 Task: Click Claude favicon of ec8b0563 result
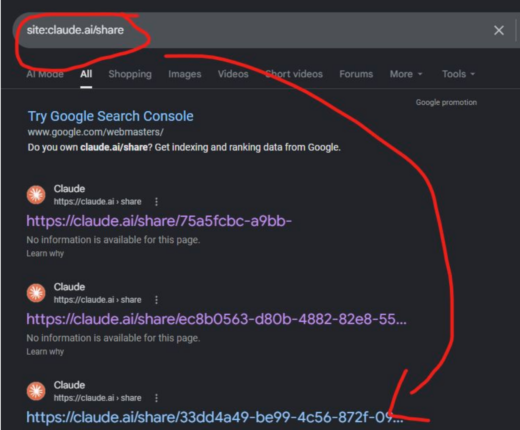(36, 293)
